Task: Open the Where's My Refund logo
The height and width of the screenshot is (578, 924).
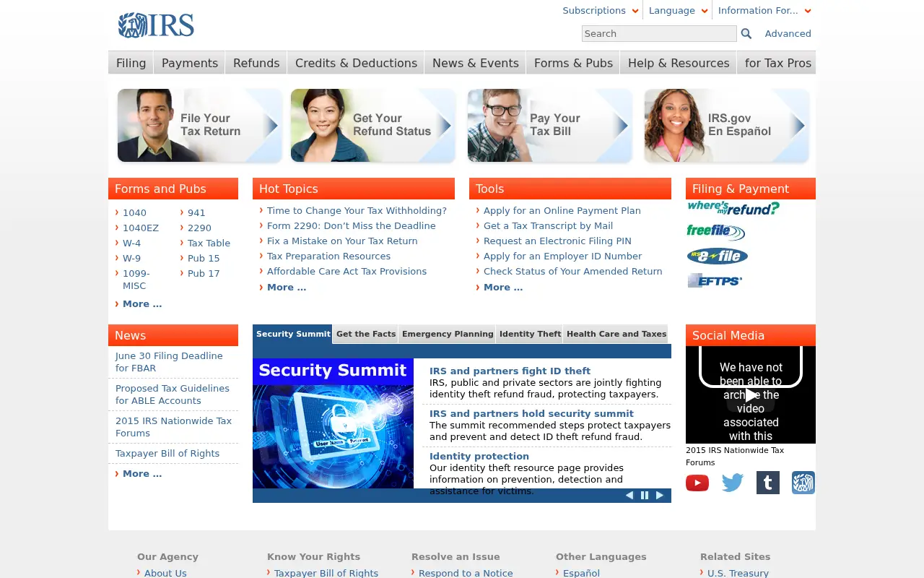Action: (x=733, y=208)
